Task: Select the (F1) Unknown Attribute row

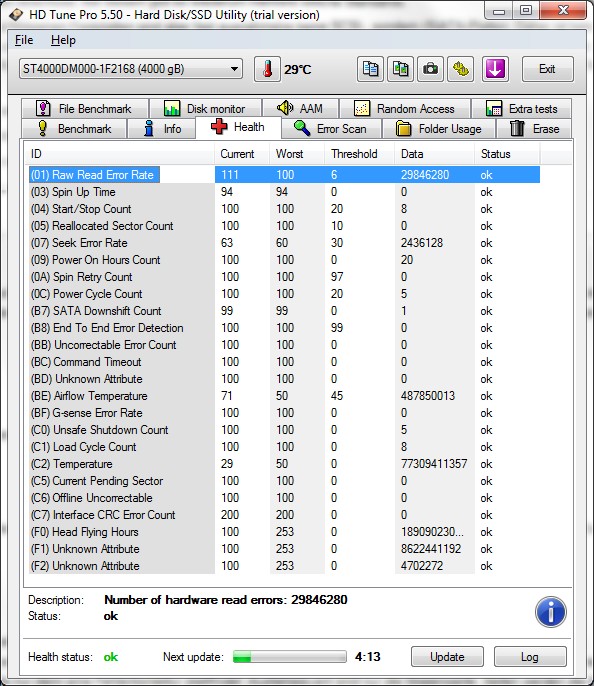Action: 284,549
